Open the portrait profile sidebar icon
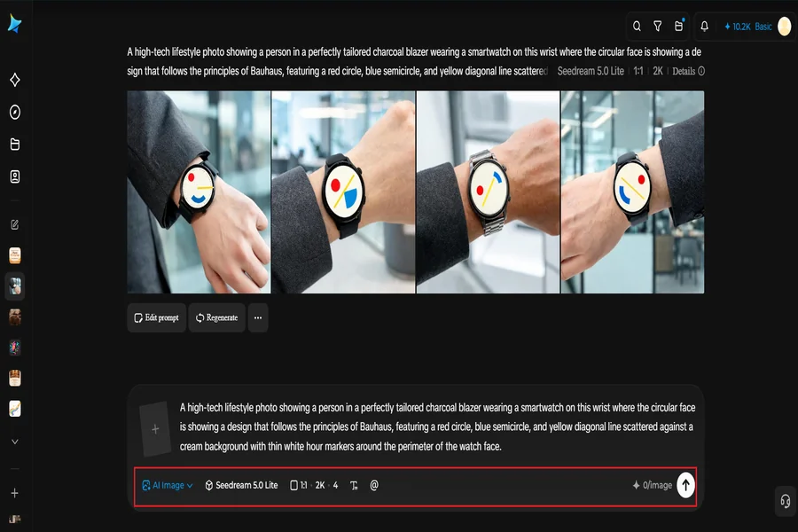This screenshot has width=798, height=532. (x=15, y=176)
